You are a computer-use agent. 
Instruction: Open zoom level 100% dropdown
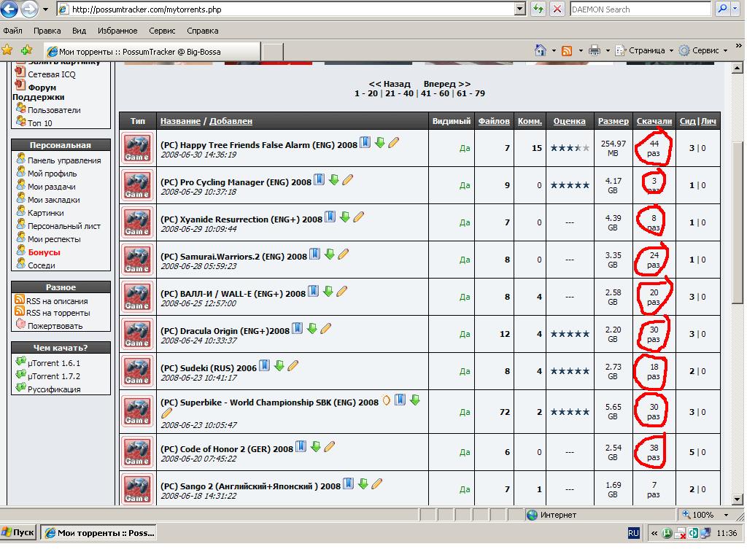[727, 515]
